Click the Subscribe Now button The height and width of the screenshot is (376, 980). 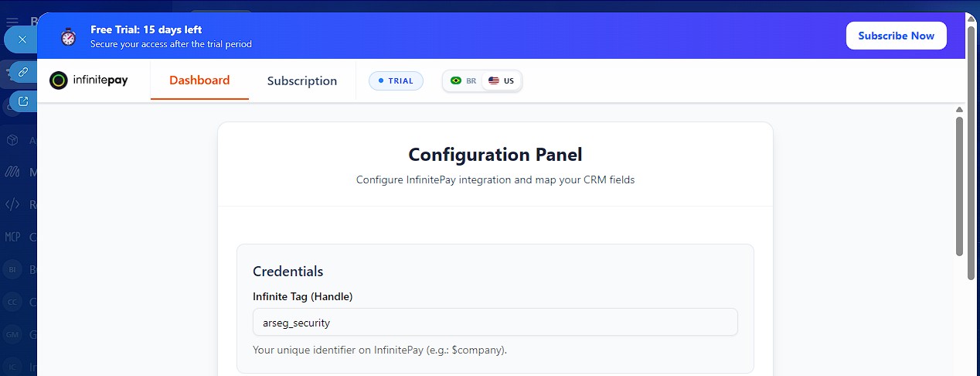[x=896, y=36]
